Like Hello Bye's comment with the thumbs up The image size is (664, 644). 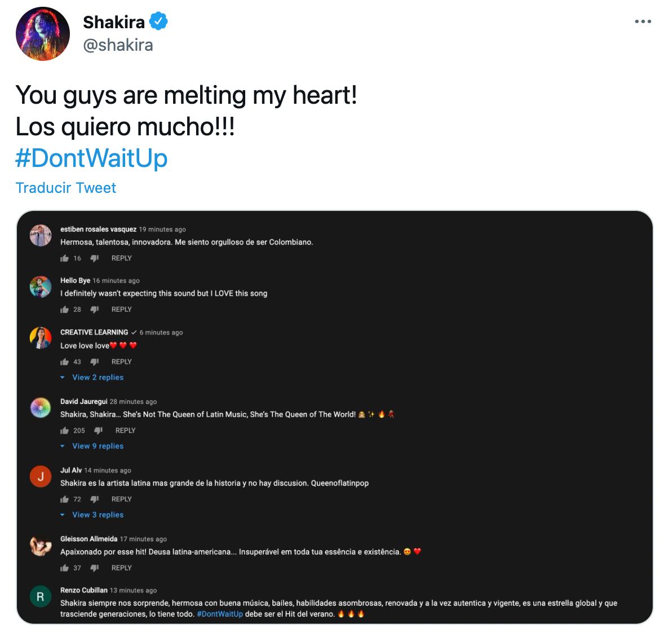(65, 309)
